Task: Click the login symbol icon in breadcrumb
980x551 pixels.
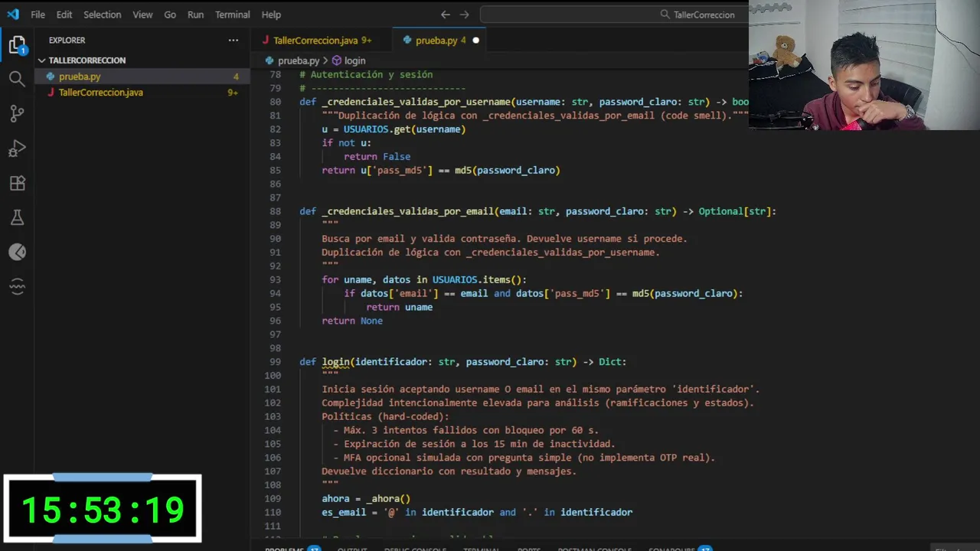Action: [x=336, y=60]
